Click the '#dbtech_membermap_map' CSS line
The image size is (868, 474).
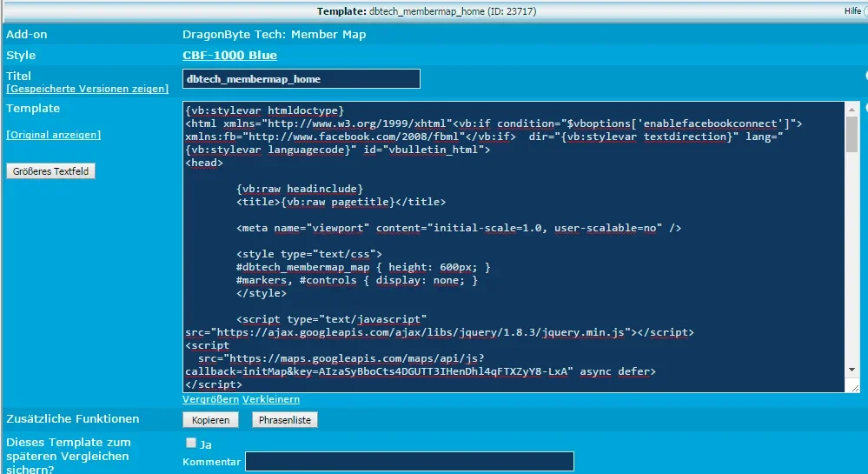point(363,267)
